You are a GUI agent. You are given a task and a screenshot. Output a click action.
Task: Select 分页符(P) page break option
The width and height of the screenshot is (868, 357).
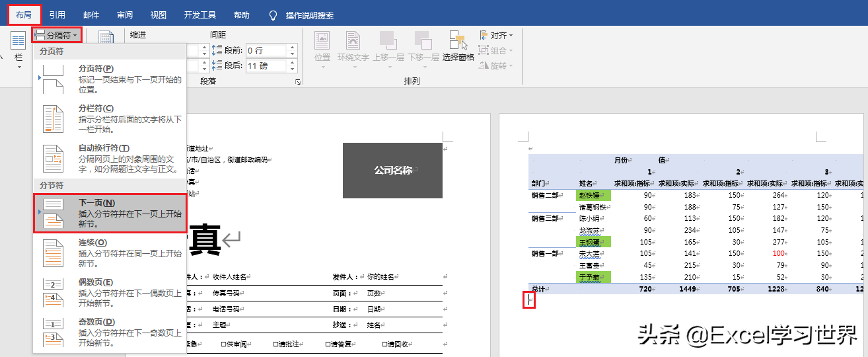[x=110, y=79]
